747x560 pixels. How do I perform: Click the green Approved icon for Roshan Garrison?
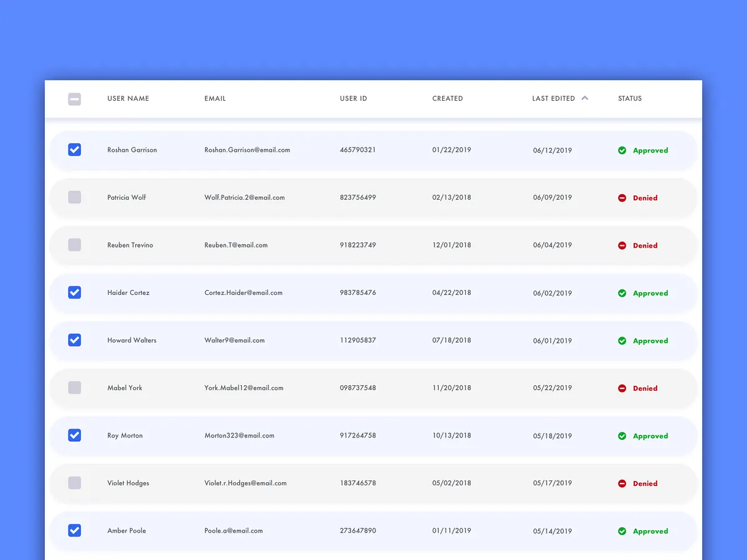(x=622, y=150)
